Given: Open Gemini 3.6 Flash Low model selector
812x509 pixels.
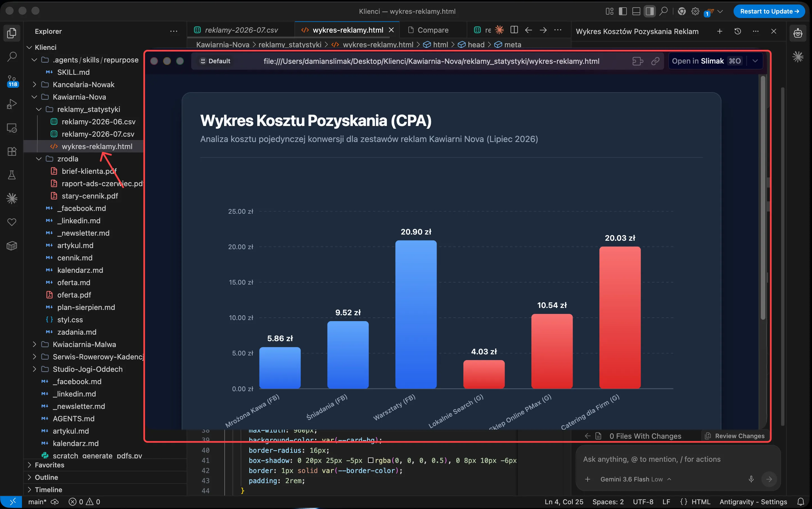Looking at the screenshot, I should (635, 479).
